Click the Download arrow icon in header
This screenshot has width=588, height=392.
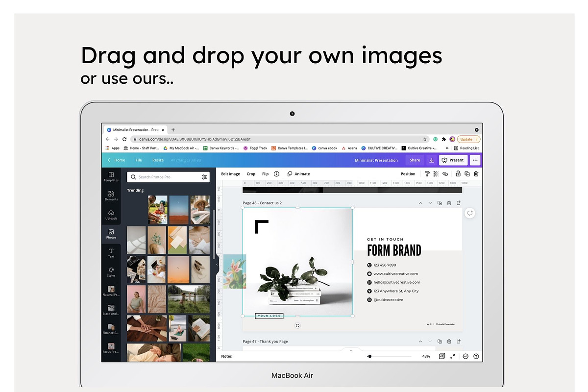click(x=432, y=160)
